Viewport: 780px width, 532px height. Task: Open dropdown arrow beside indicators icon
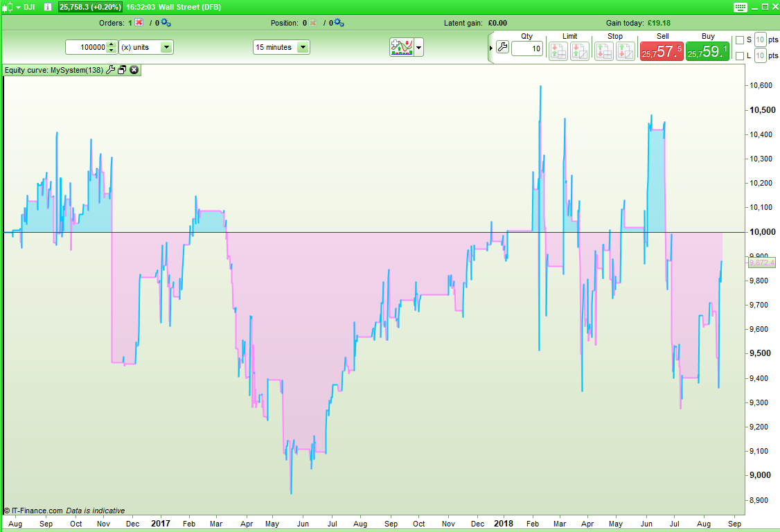pyautogui.click(x=419, y=48)
